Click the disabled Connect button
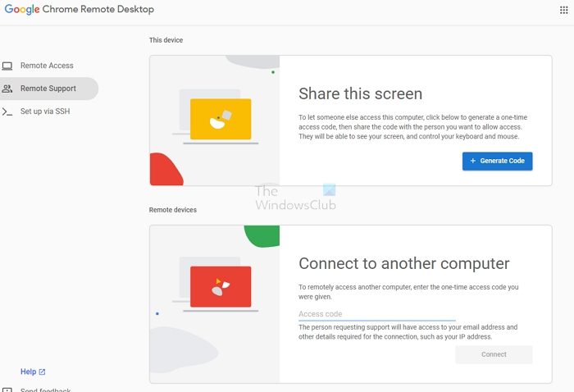The image size is (574, 392). pyautogui.click(x=494, y=354)
